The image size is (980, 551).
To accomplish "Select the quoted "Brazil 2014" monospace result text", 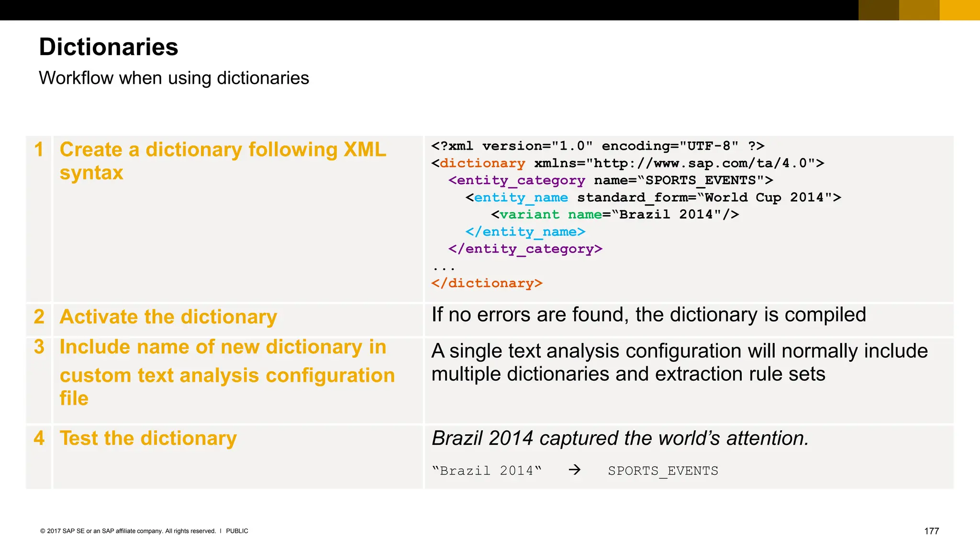I will [487, 471].
